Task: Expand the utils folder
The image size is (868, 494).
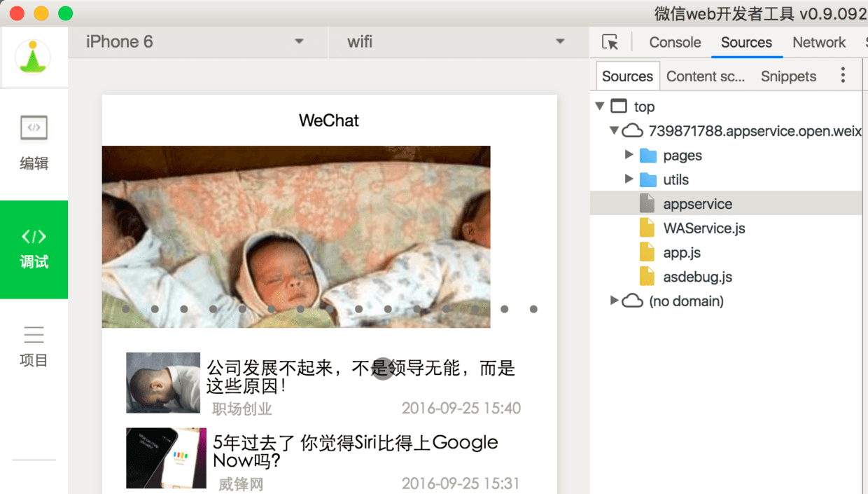Action: [629, 179]
